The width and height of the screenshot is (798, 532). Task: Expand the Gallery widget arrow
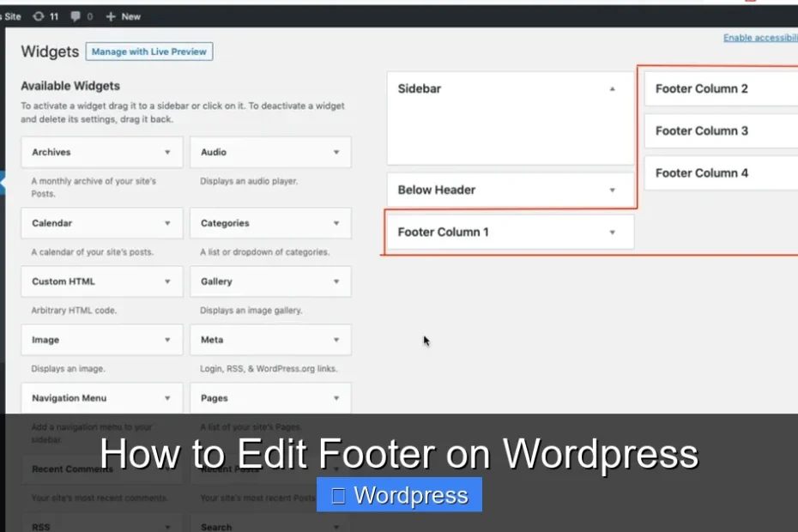click(x=336, y=281)
